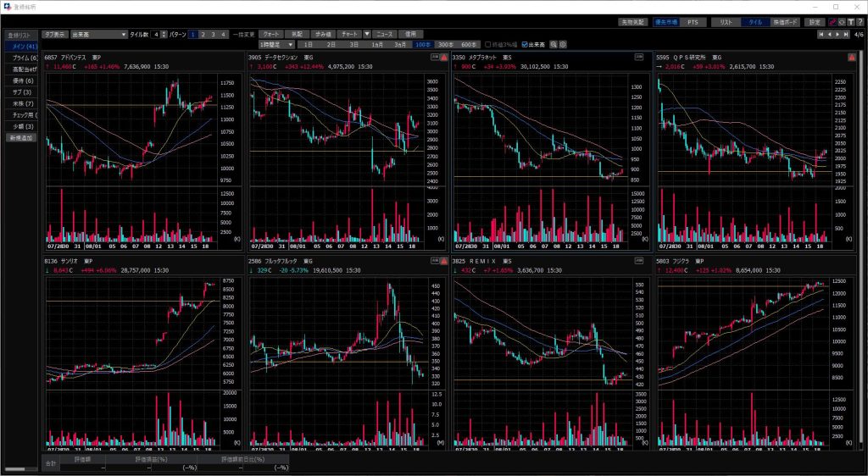Click the refresh icon beside the link icon
The width and height of the screenshot is (868, 476).
841,22
